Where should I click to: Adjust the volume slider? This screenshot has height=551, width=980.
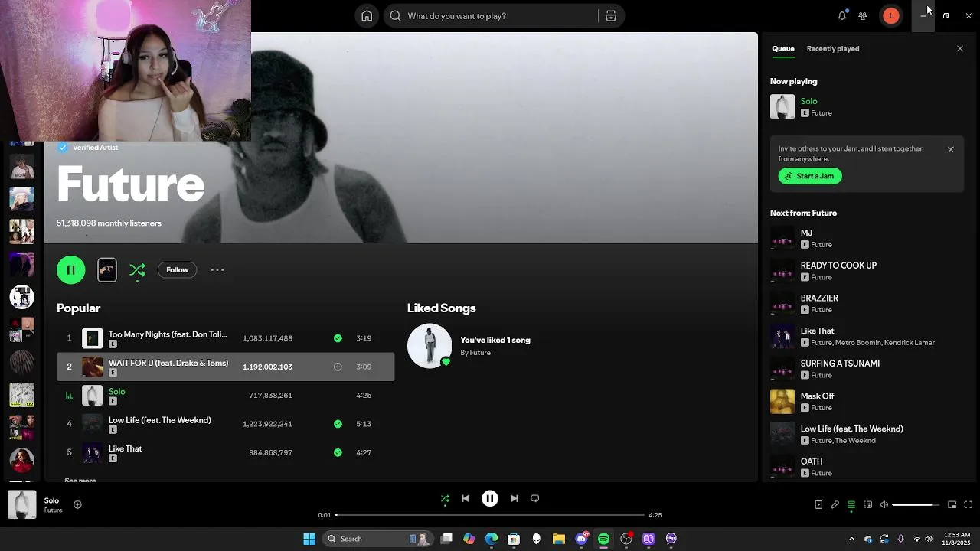[x=916, y=504]
